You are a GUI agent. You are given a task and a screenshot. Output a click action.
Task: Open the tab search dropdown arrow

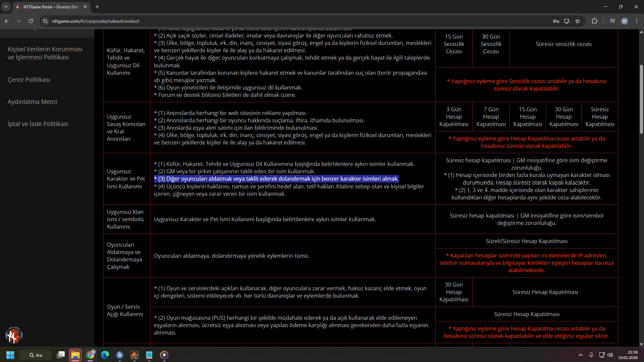pos(6,7)
